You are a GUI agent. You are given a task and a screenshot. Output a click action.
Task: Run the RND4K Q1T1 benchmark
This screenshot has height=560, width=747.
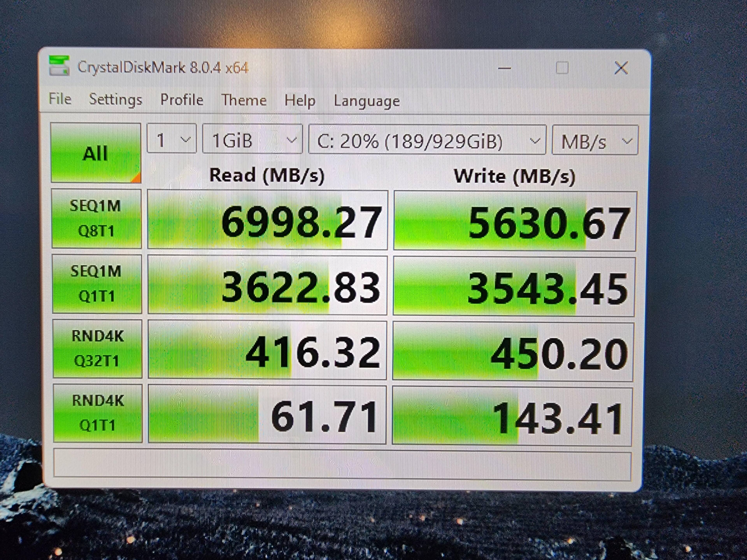(98, 413)
